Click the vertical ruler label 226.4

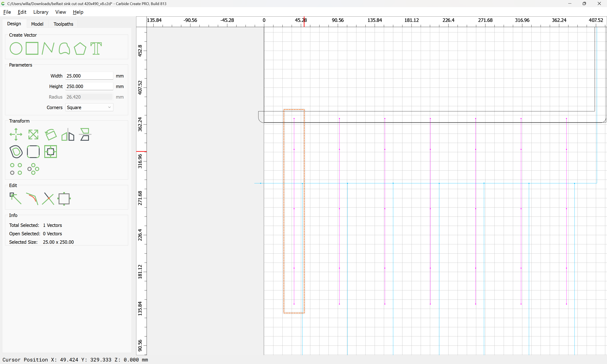pos(140,235)
